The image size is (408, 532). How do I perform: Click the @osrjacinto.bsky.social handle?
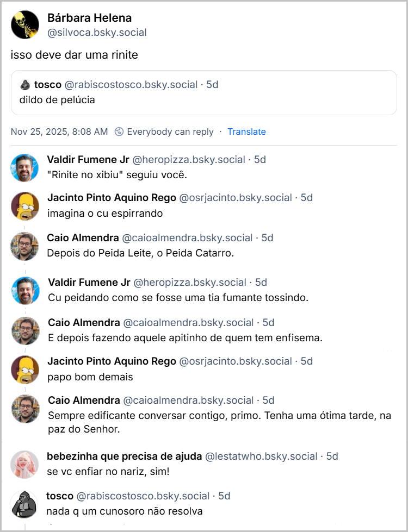(x=238, y=197)
